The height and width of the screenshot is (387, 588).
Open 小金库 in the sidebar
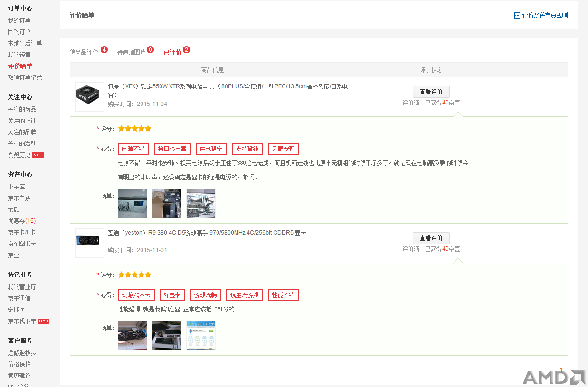[x=16, y=187]
